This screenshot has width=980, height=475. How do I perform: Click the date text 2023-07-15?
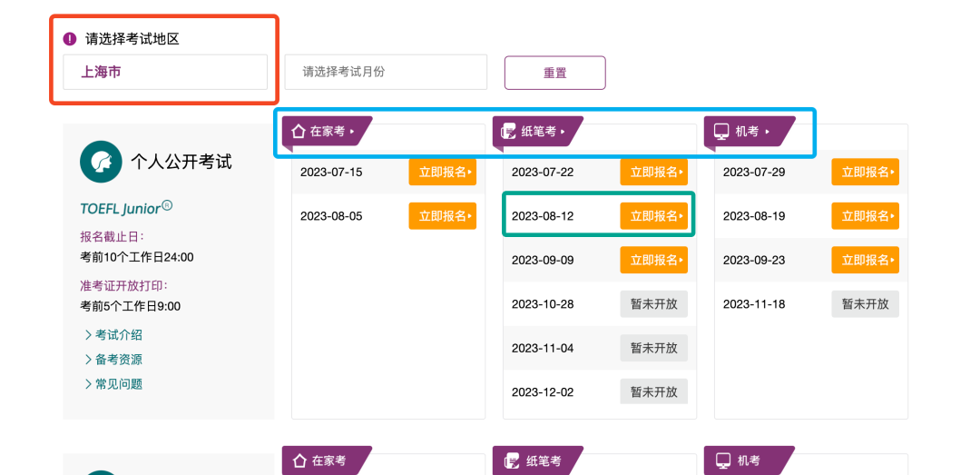[330, 172]
